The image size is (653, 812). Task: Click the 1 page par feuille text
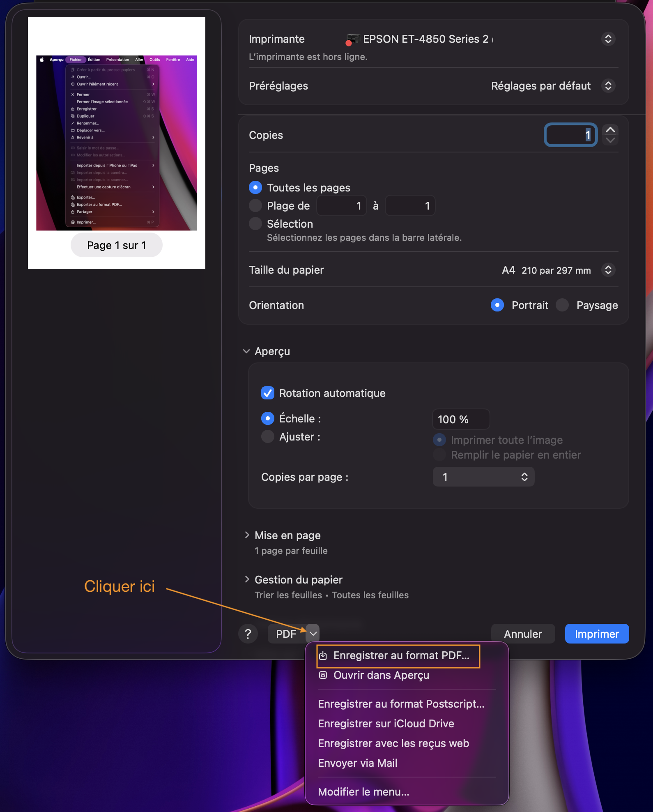(x=291, y=551)
